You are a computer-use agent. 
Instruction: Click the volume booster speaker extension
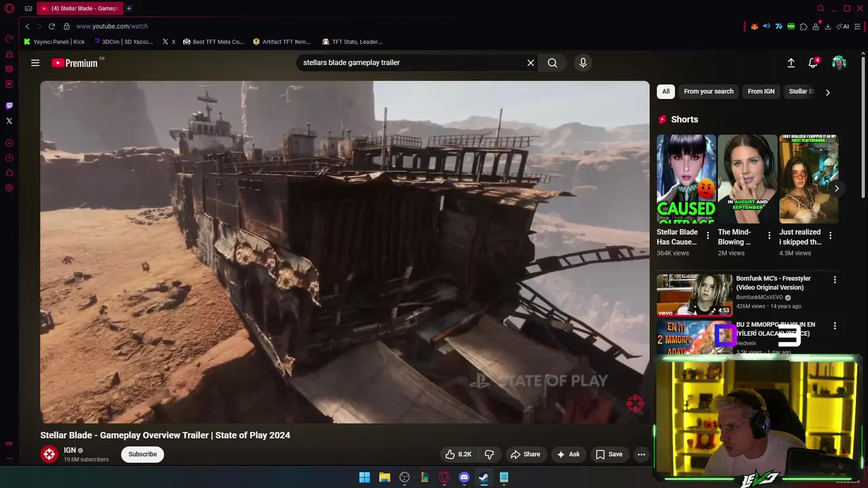[x=766, y=26]
